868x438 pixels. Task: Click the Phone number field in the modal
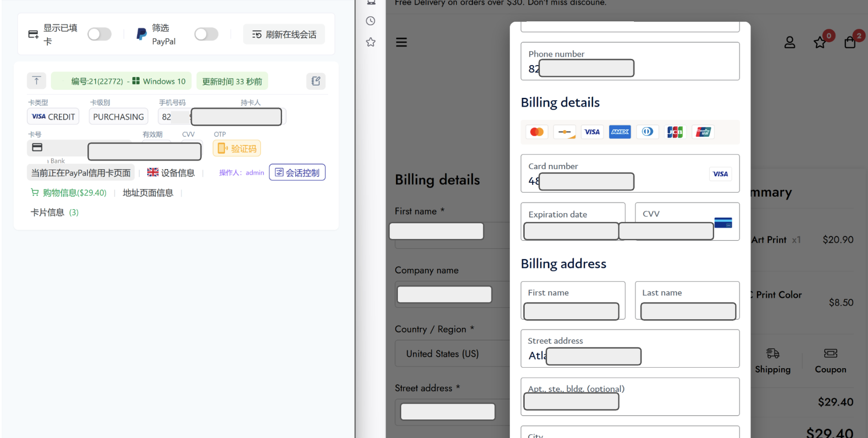coord(630,61)
